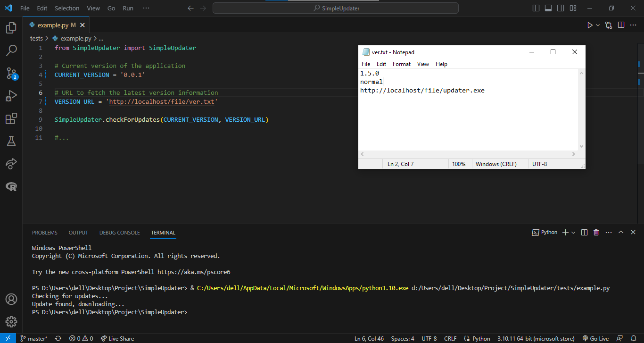Open Notepad's Format menu

point(402,64)
